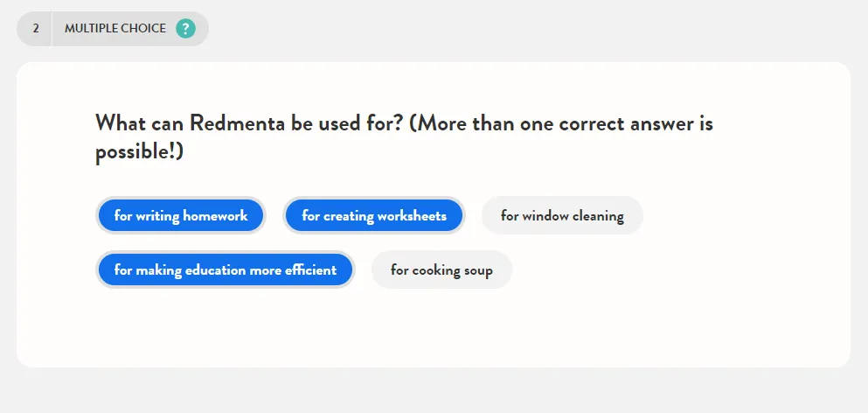Screen dimensions: 868x413
Task: Deselect the 'for creating worksheets' answer
Action: [x=373, y=215]
